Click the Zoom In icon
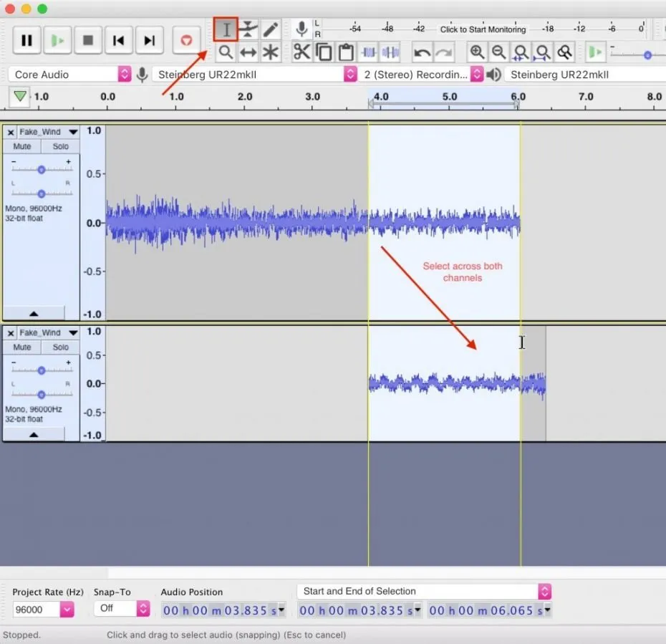 tap(477, 52)
